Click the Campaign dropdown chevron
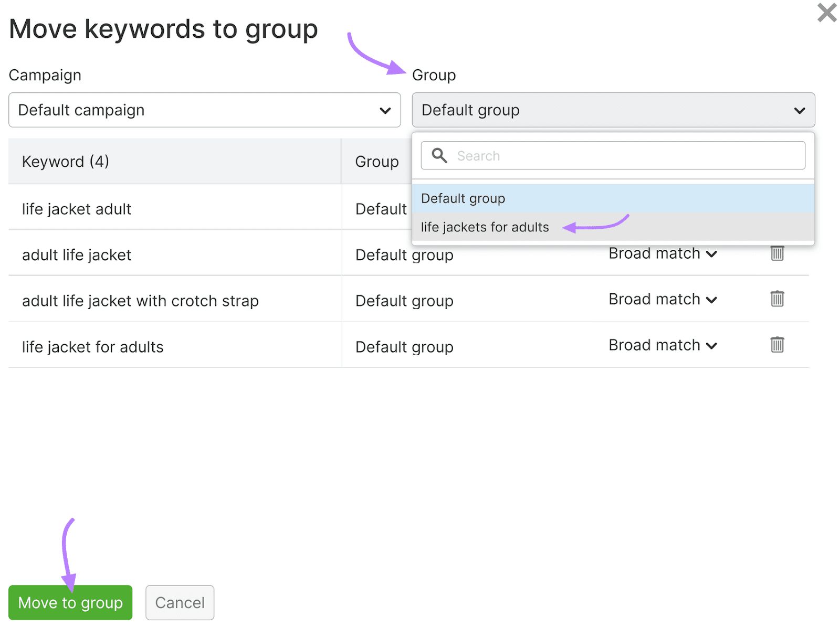 click(385, 110)
